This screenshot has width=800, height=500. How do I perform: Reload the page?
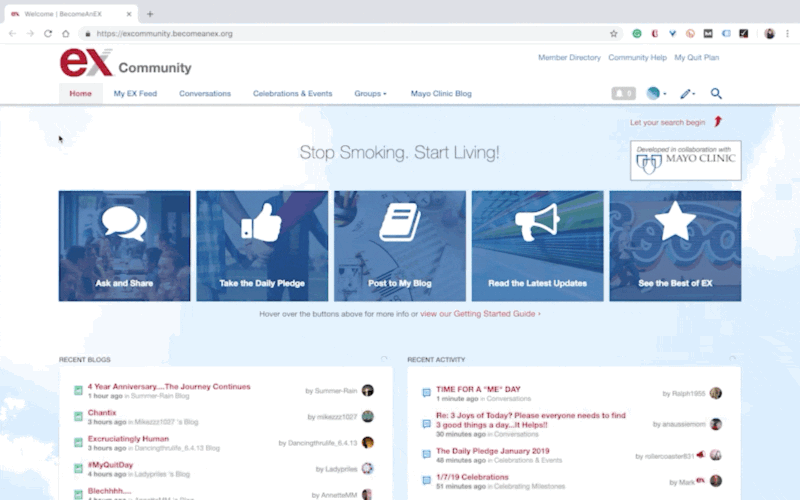coord(48,34)
